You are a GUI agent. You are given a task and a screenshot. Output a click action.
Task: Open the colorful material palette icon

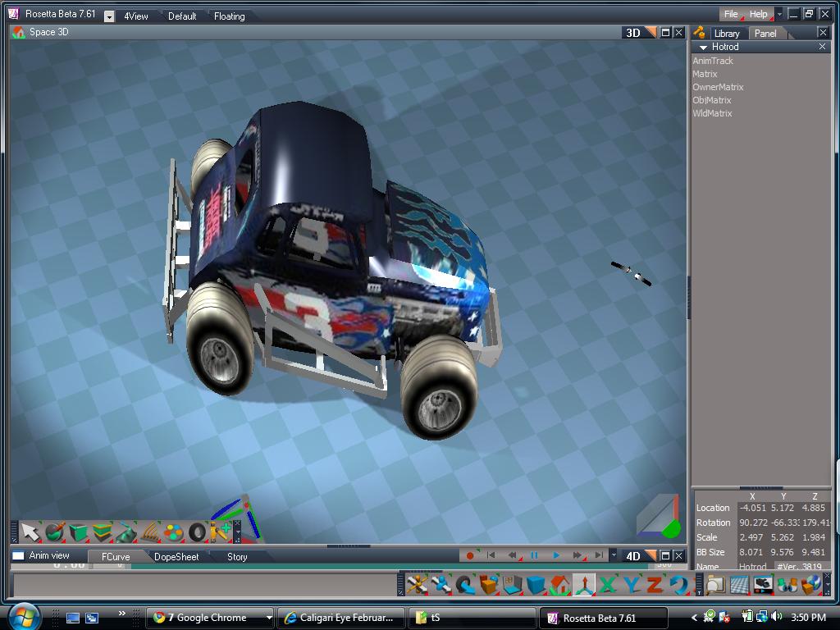173,532
